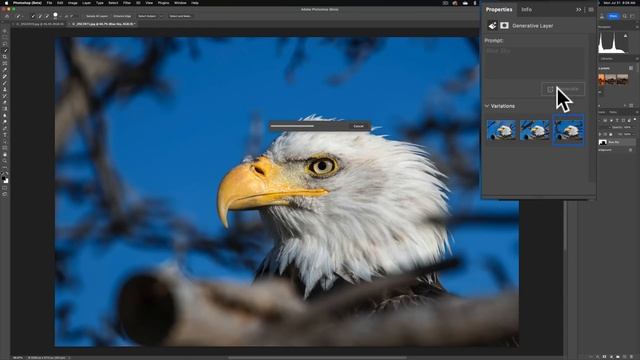The image size is (640, 360).
Task: Click the layer thumbnail in Layers panel
Action: coord(603,142)
